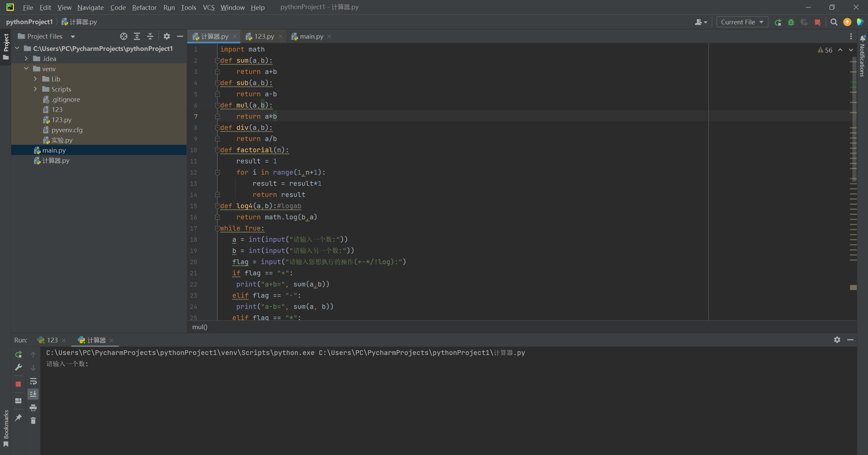
Task: Jump to the previous highlighted problem
Action: 840,50
